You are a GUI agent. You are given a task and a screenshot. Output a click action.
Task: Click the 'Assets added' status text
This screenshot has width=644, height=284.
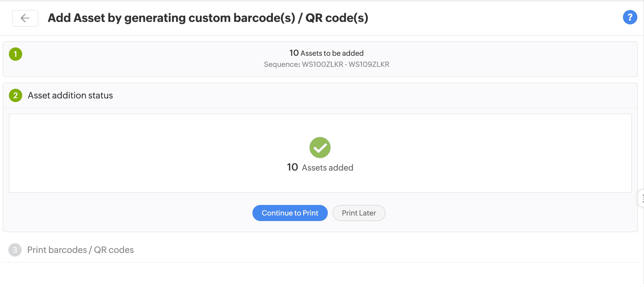click(x=328, y=168)
